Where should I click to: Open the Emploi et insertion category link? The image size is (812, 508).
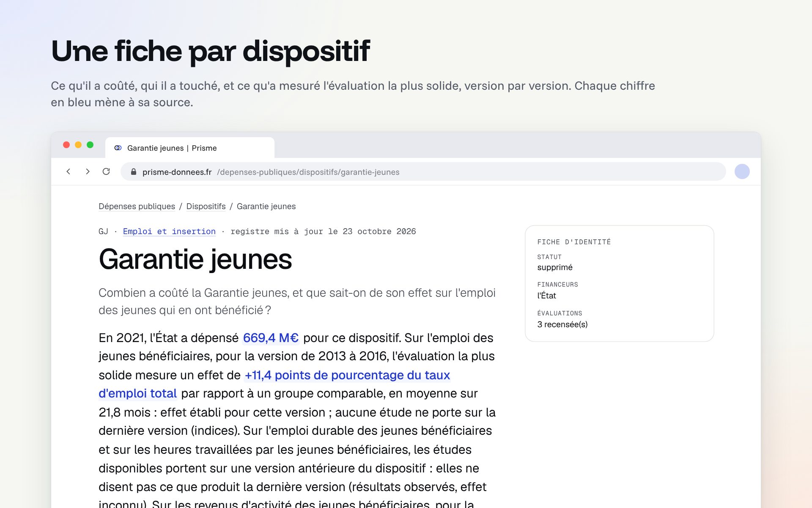(169, 232)
